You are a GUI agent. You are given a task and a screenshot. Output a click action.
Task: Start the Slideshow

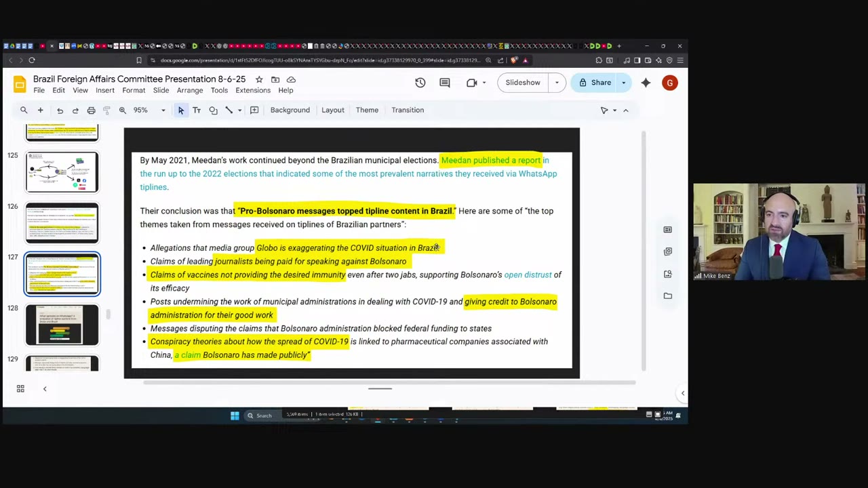523,83
